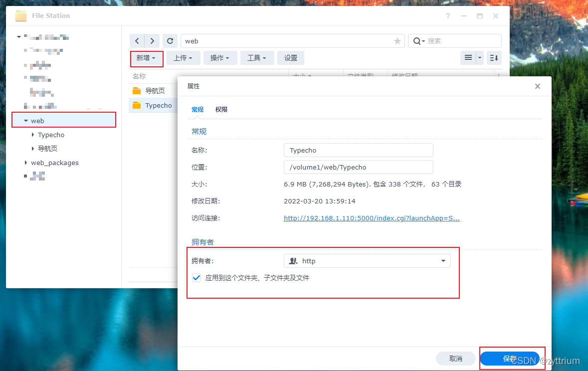Bookmark current path with the star icon
This screenshot has height=371, width=588.
pos(397,41)
